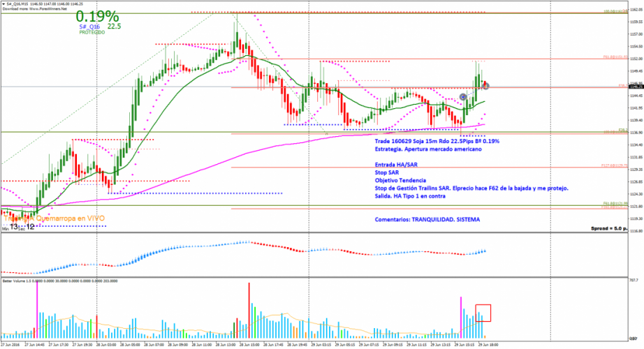This screenshot has width=644, height=349.
Task: Click the blue S#_Q16 symbol label
Action: coord(89,27)
